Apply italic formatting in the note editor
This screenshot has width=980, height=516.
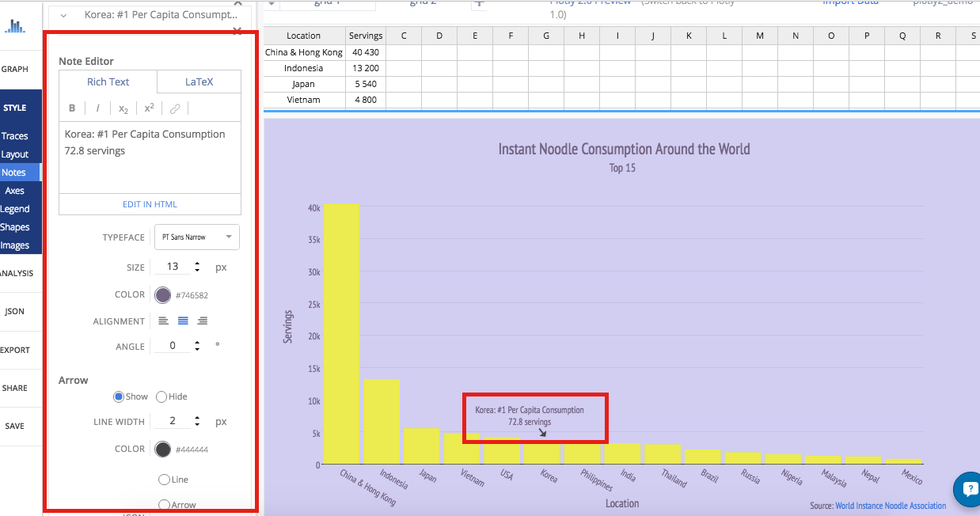tap(98, 108)
